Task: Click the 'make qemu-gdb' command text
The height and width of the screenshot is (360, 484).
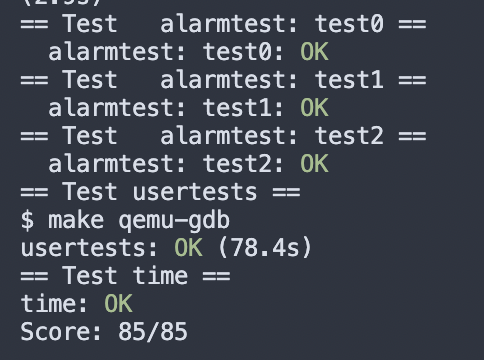Action: click(139, 221)
